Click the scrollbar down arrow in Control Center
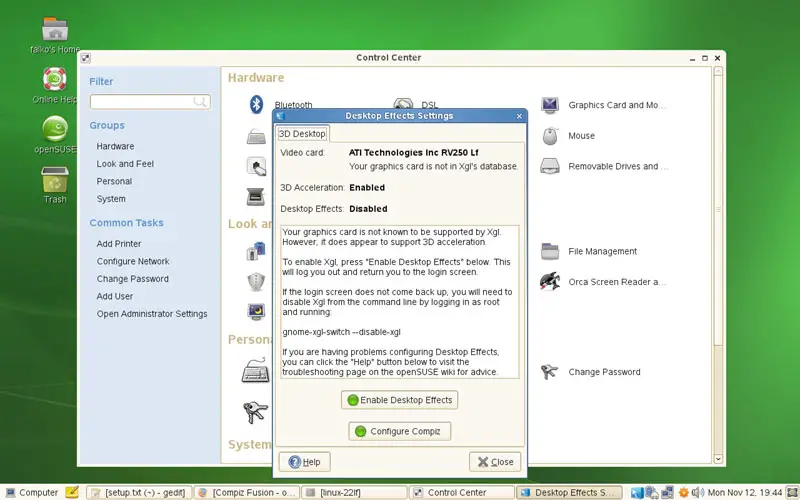Viewport: 800px width, 500px height. (718, 459)
